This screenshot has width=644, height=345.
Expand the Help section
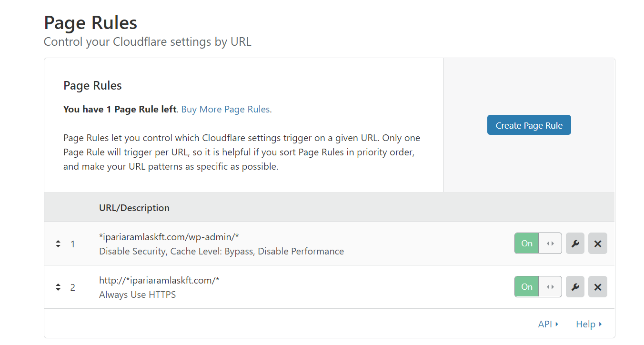coord(585,324)
